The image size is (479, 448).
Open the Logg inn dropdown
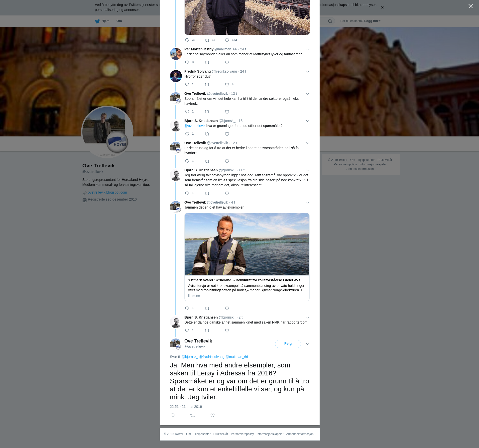[x=372, y=21]
